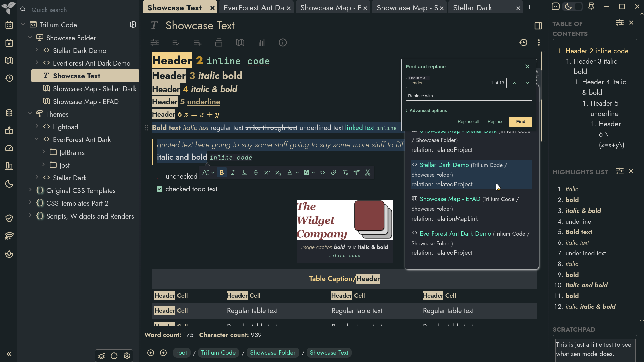The image size is (644, 362).
Task: Switch to the Stellar Dark tab
Action: 473,8
